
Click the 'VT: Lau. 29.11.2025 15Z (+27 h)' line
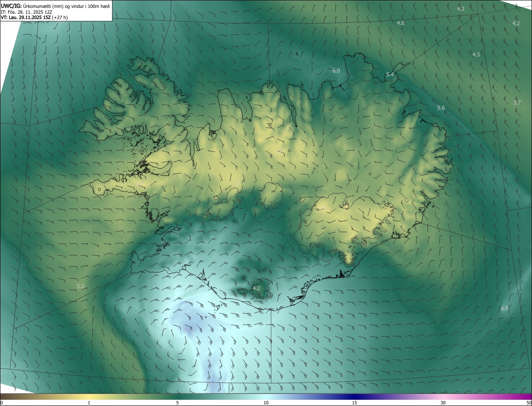point(34,17)
